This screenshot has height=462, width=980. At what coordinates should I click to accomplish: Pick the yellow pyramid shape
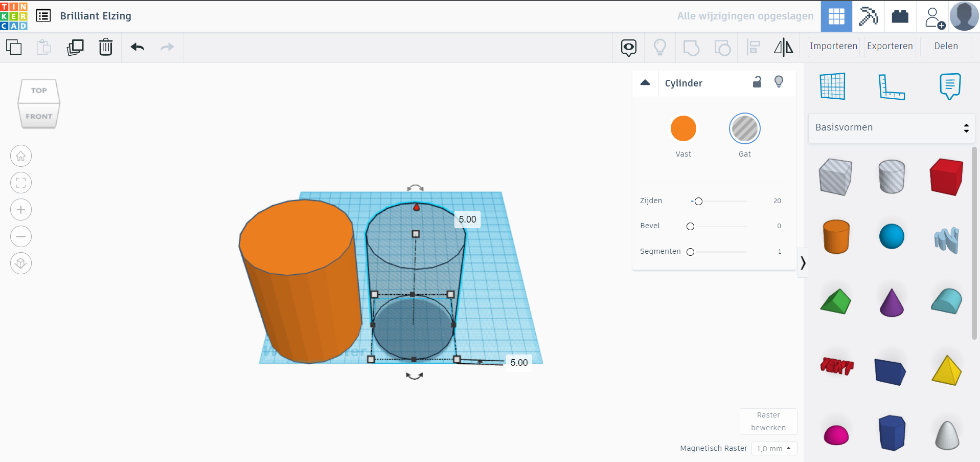(946, 370)
